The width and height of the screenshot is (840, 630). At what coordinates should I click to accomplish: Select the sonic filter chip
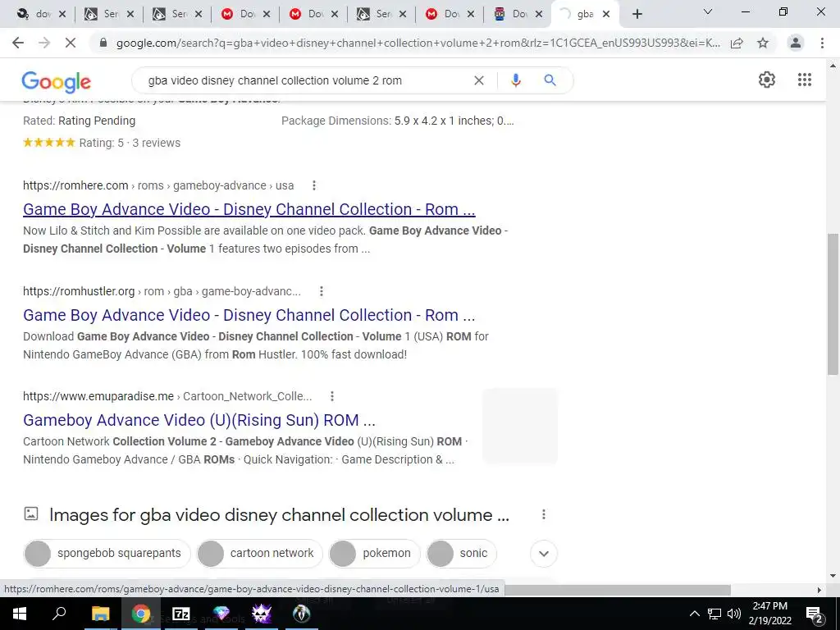[461, 554]
